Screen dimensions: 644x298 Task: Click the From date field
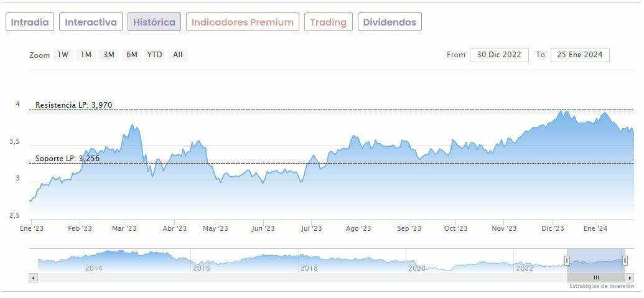pyautogui.click(x=499, y=55)
